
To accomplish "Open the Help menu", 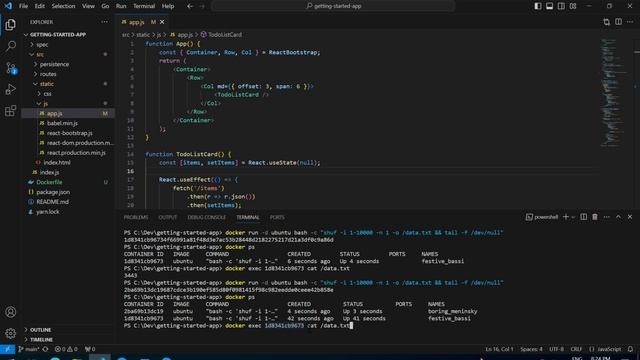I will coord(168,6).
